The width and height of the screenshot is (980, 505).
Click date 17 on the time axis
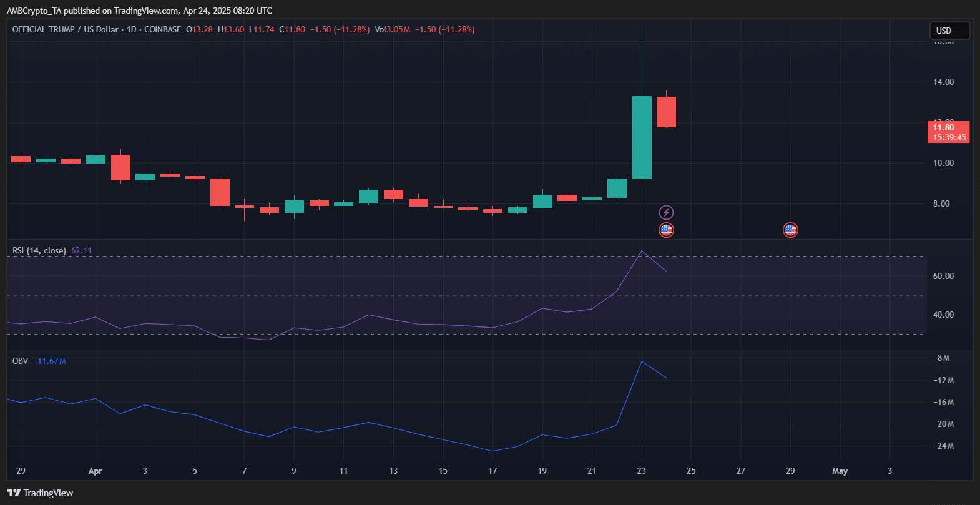pos(492,471)
